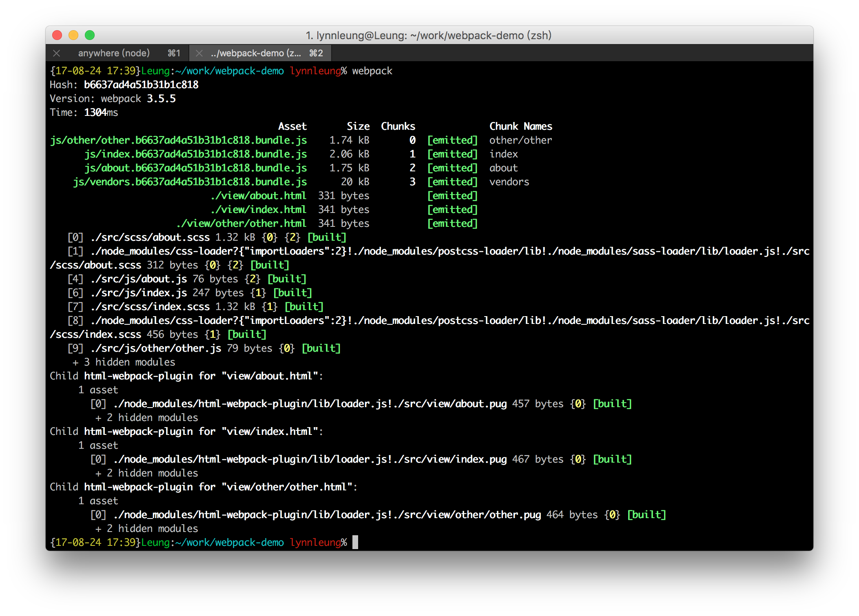
Task: Close the ../webpack-demo tab with its X
Action: pyautogui.click(x=199, y=53)
